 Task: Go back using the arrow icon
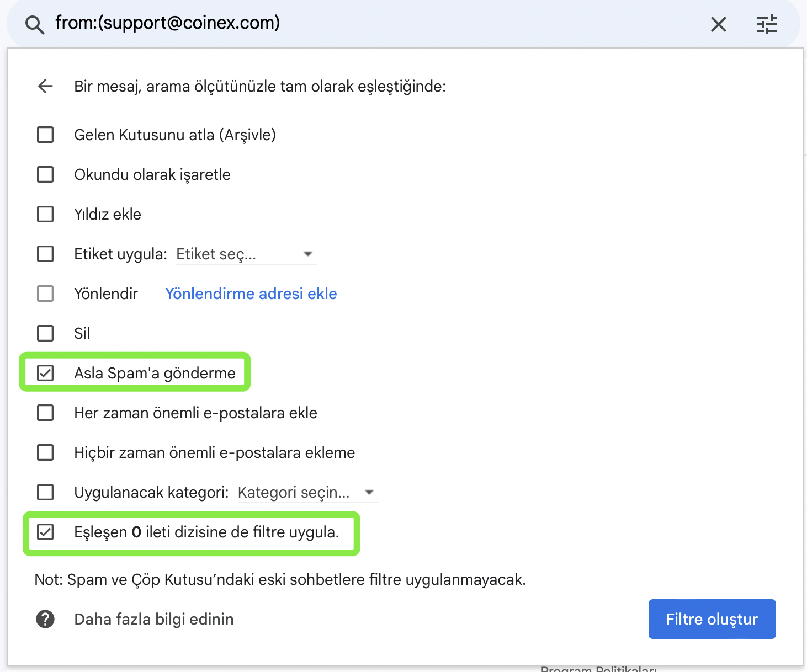[x=45, y=86]
